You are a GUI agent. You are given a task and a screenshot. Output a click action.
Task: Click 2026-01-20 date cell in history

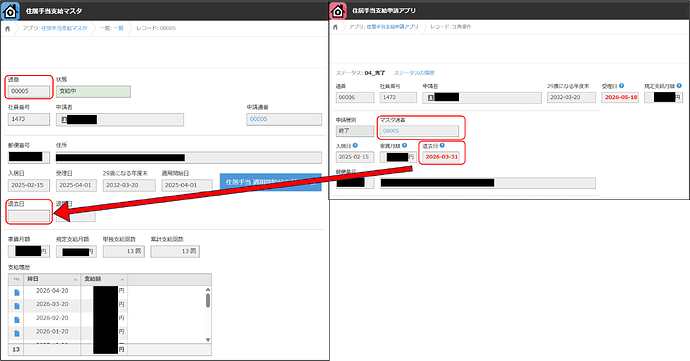52,332
